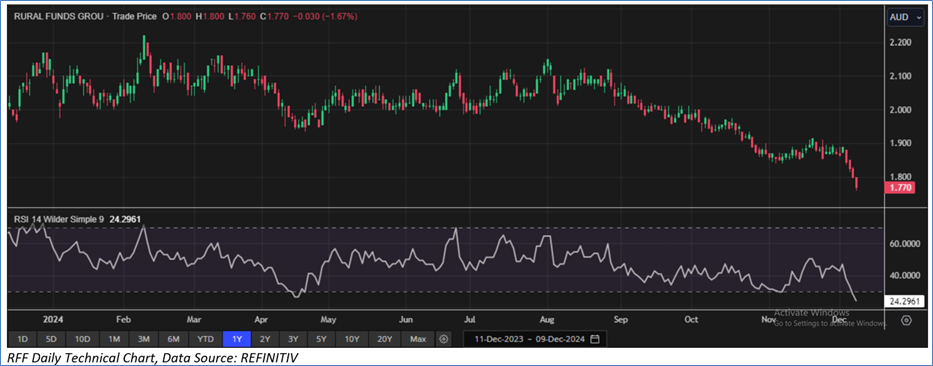Click the Sep time axis label

pyautogui.click(x=621, y=319)
